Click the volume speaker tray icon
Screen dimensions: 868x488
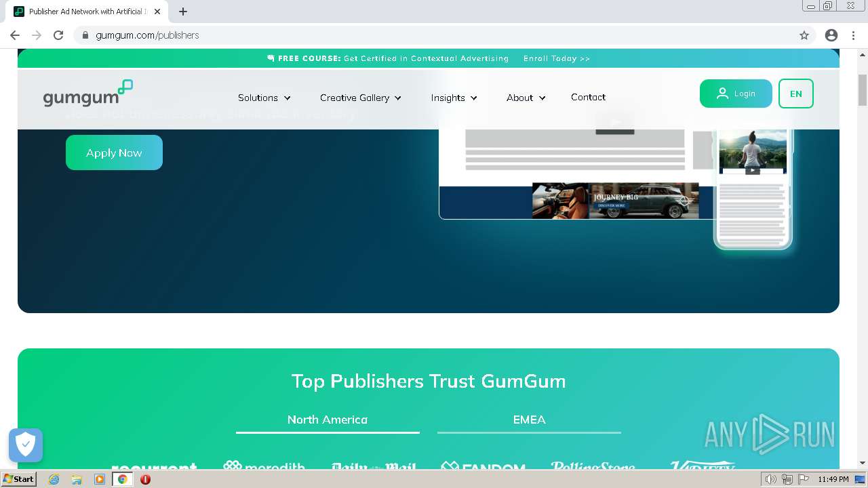coord(771,479)
